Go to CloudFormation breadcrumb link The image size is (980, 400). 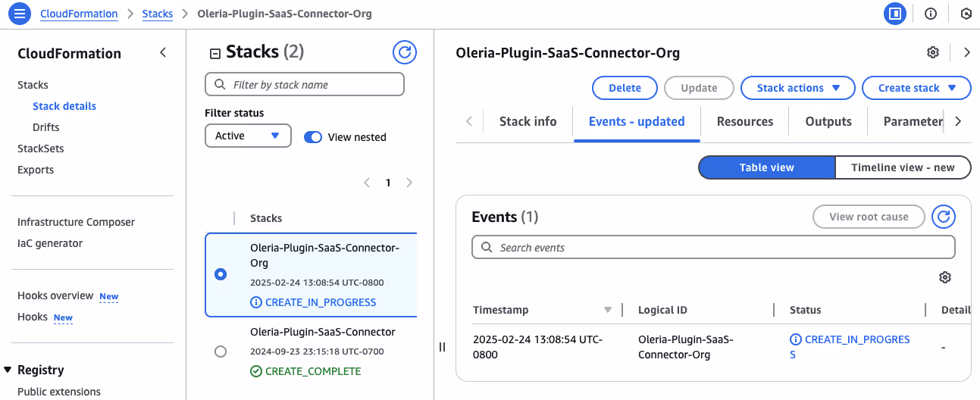pos(79,14)
